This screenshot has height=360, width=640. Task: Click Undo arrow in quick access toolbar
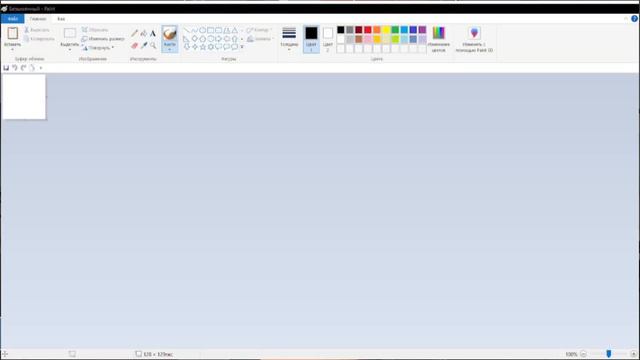(15, 68)
